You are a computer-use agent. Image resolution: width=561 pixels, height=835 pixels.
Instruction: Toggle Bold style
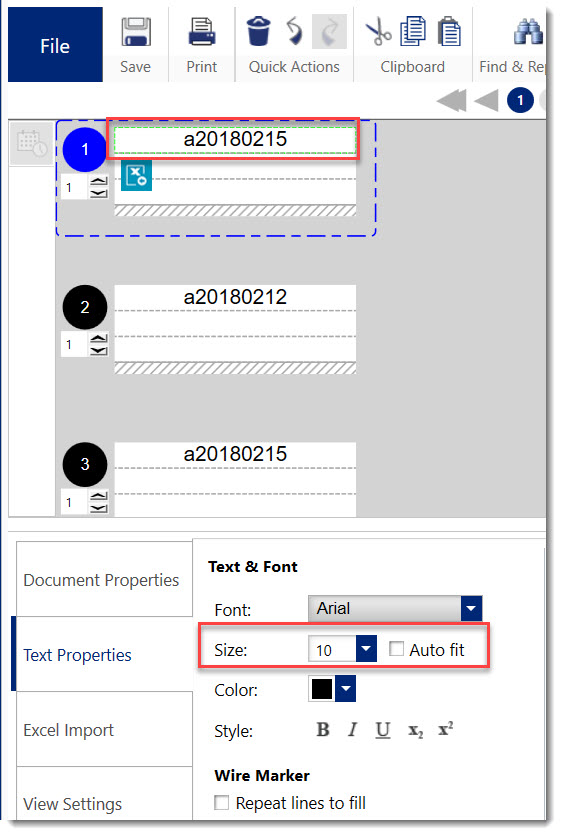322,730
